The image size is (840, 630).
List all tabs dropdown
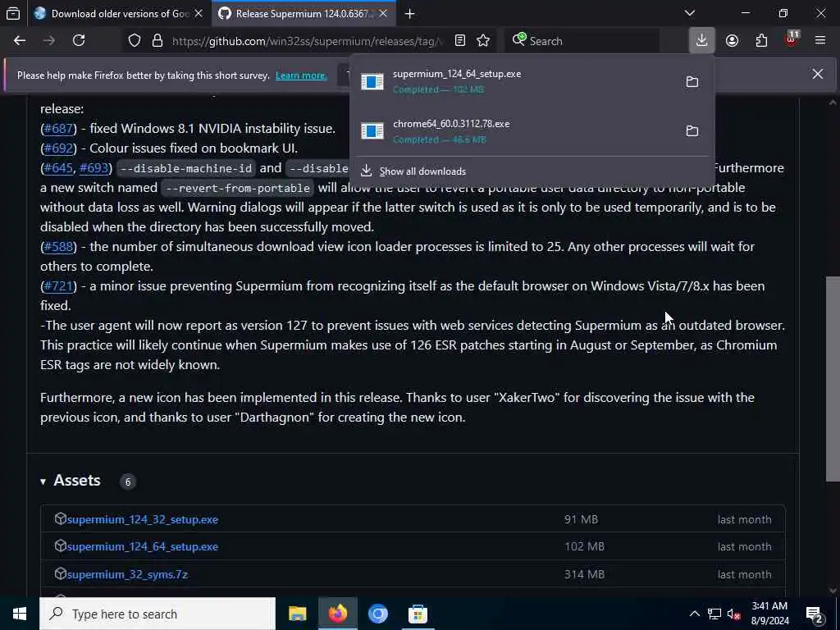[x=690, y=13]
